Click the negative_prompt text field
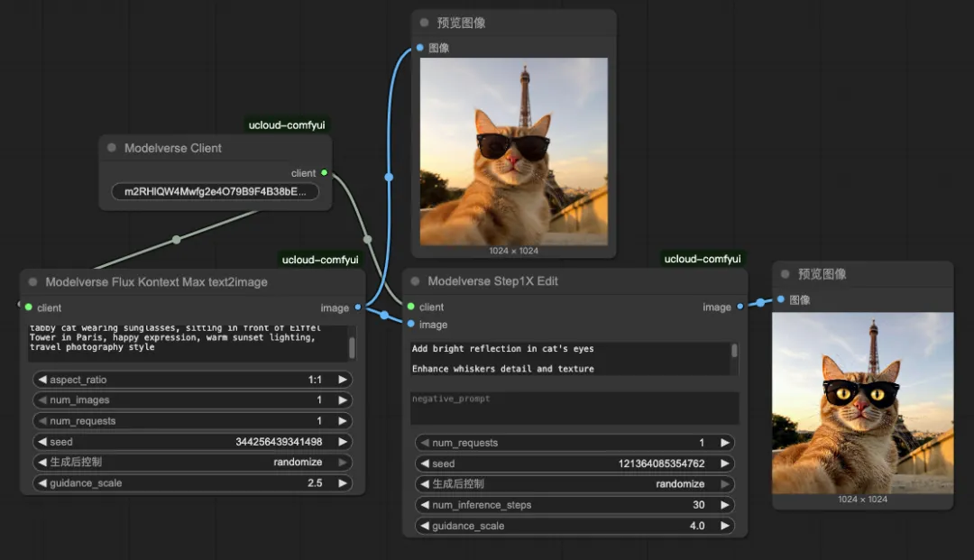The image size is (974, 560). click(x=574, y=408)
